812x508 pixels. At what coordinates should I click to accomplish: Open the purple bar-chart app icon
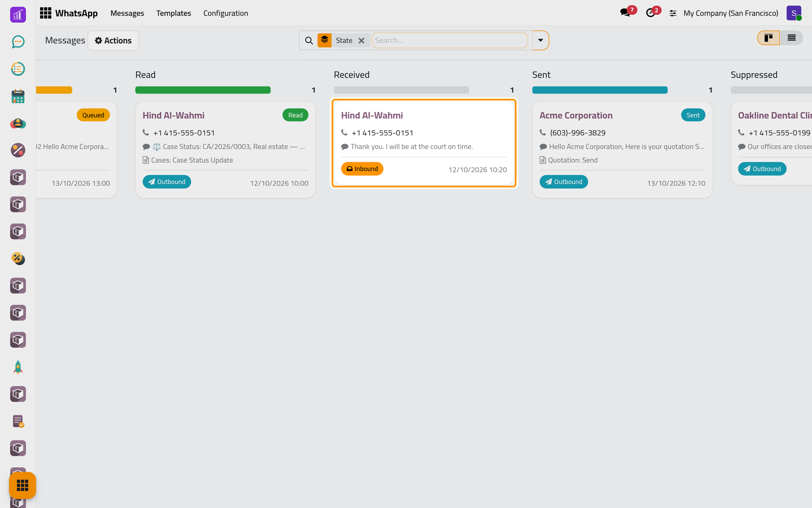point(18,14)
